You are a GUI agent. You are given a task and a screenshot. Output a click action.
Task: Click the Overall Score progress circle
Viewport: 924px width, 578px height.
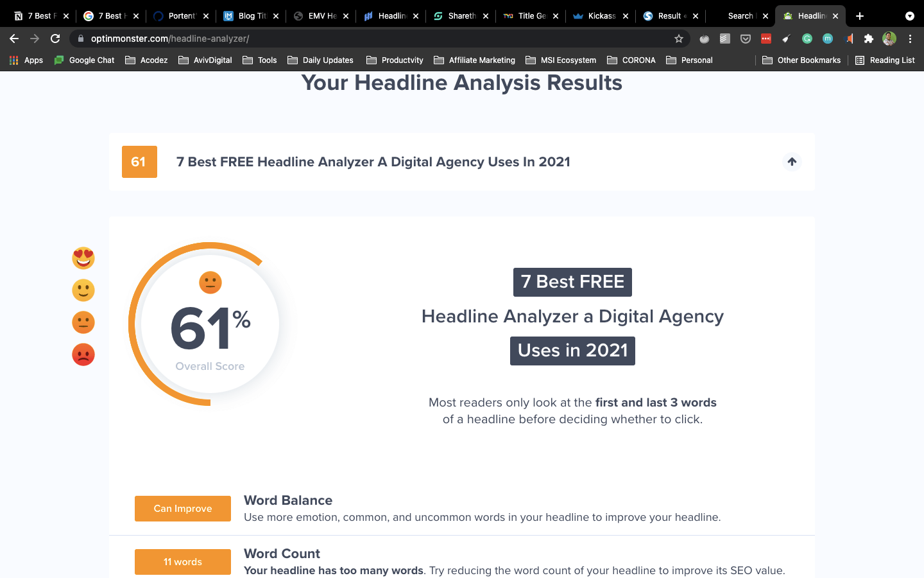210,324
